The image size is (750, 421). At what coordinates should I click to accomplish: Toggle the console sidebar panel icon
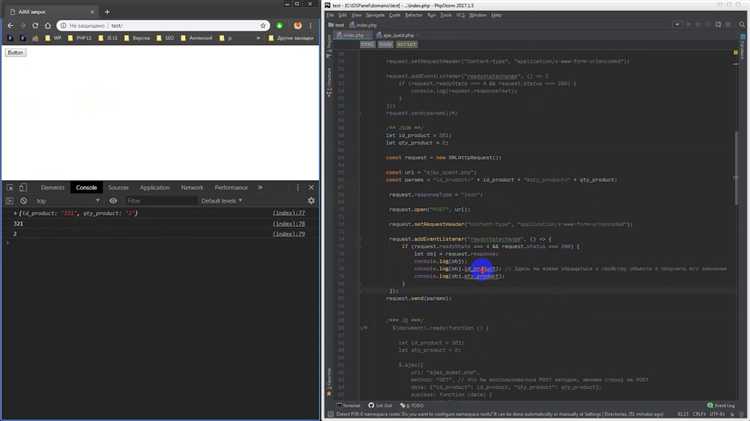(9, 201)
